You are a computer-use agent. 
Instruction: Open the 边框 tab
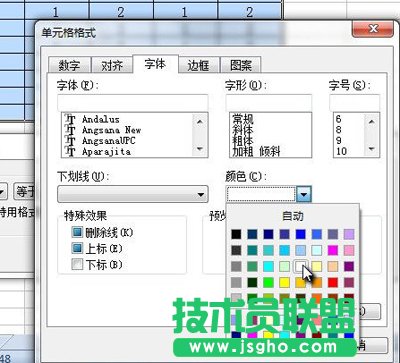click(x=198, y=65)
